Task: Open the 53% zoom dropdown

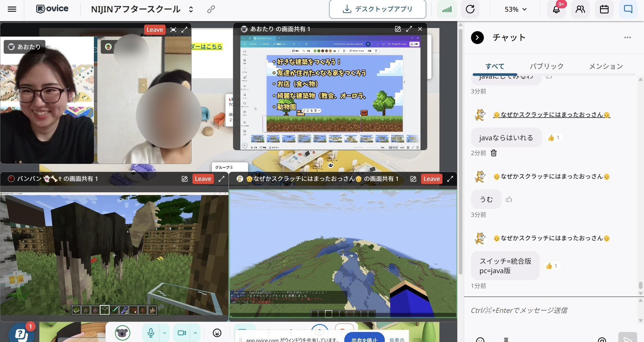Action: coord(516,9)
